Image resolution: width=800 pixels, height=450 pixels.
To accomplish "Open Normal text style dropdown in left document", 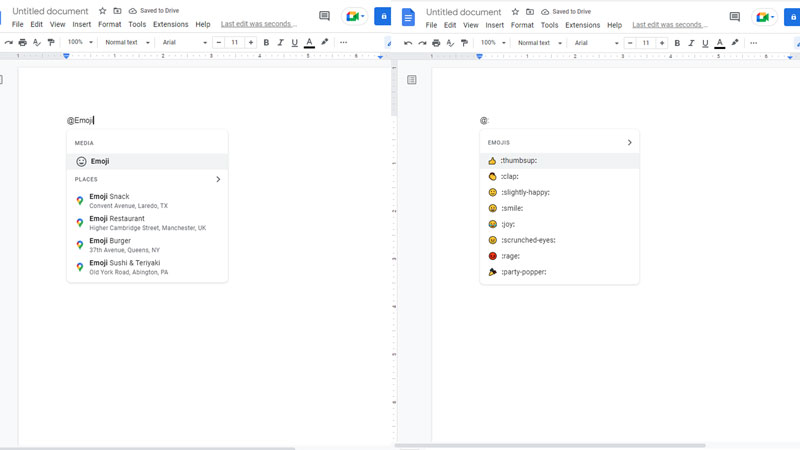I will click(127, 42).
